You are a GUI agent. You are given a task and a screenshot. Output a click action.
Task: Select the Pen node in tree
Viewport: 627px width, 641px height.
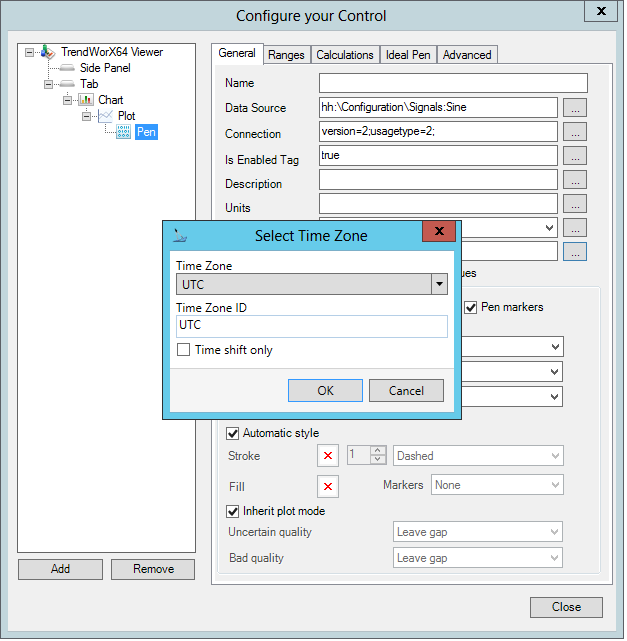coord(146,132)
